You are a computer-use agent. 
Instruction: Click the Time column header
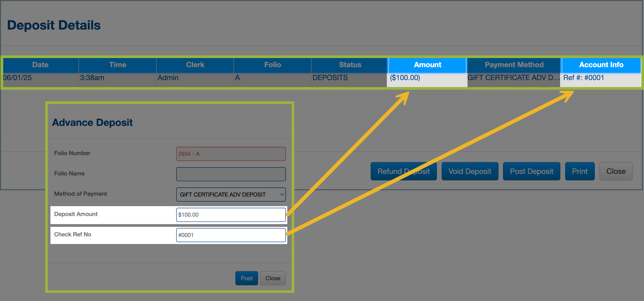[x=118, y=65]
